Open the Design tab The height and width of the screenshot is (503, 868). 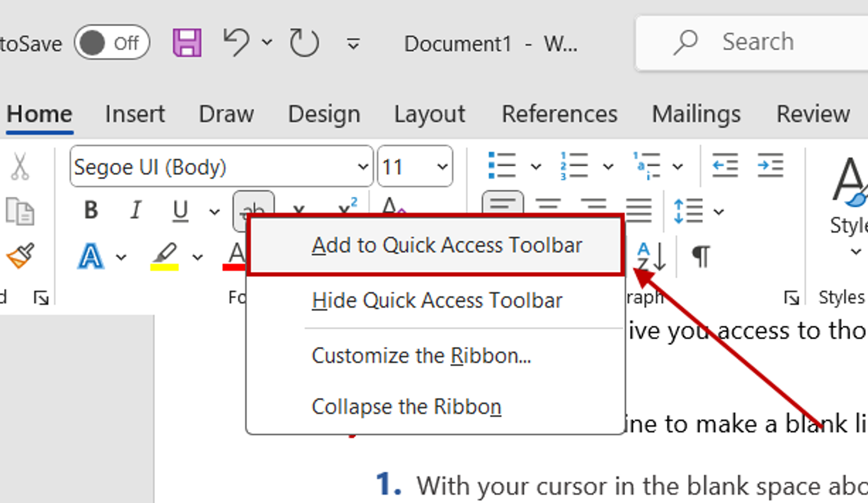324,114
